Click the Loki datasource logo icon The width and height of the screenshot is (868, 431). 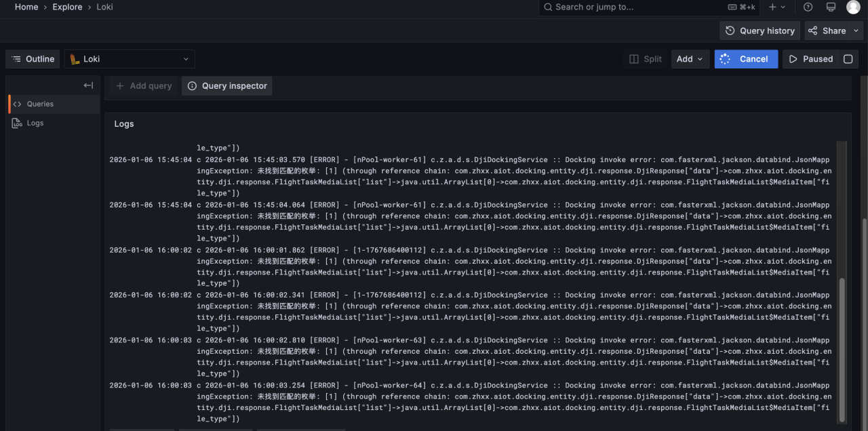75,59
